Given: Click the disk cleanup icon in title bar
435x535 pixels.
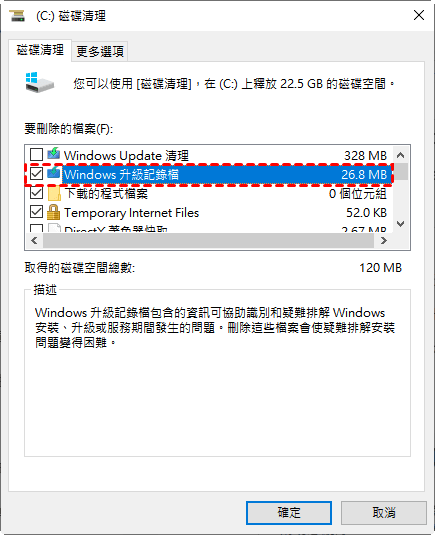Looking at the screenshot, I should pos(17,16).
